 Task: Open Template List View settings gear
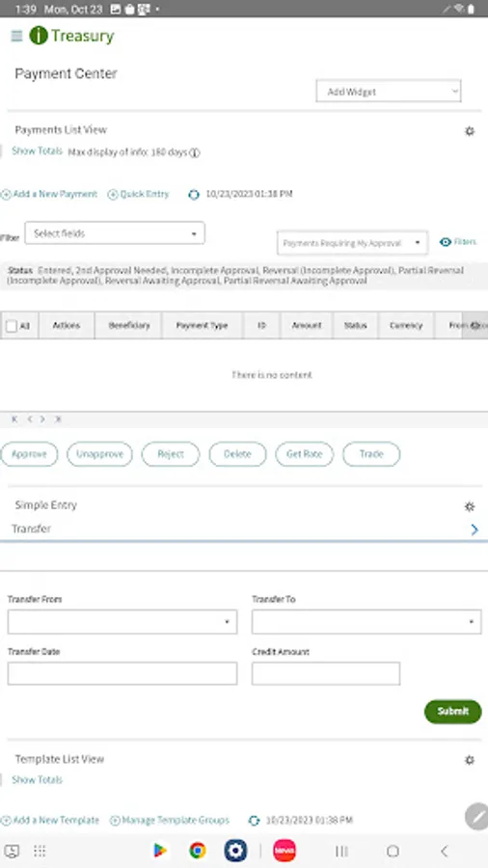point(469,760)
